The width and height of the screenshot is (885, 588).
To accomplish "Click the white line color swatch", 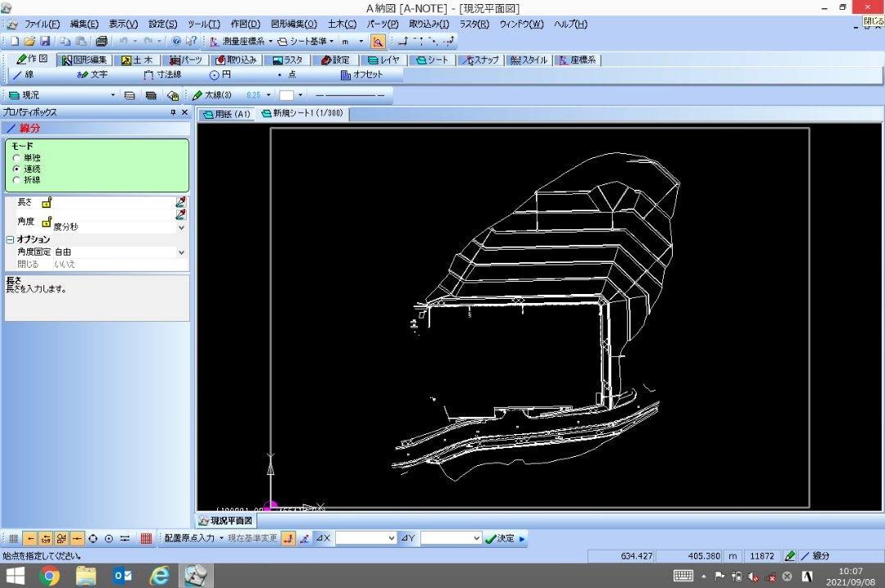I will point(287,95).
